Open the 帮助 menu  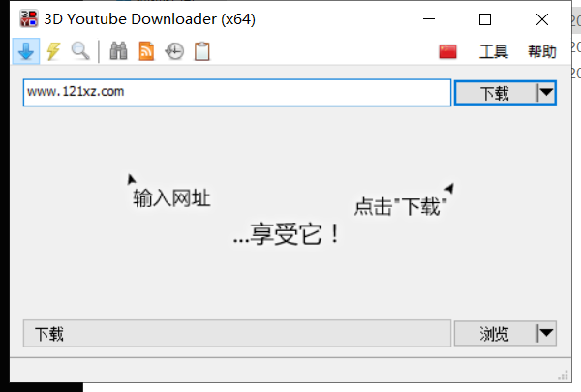click(x=541, y=52)
